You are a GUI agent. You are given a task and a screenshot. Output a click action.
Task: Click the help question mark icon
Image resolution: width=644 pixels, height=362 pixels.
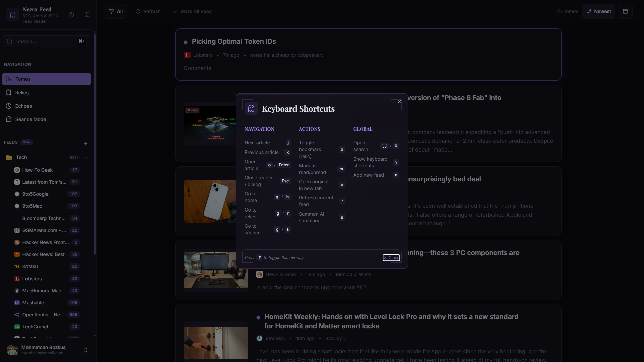tap(71, 15)
